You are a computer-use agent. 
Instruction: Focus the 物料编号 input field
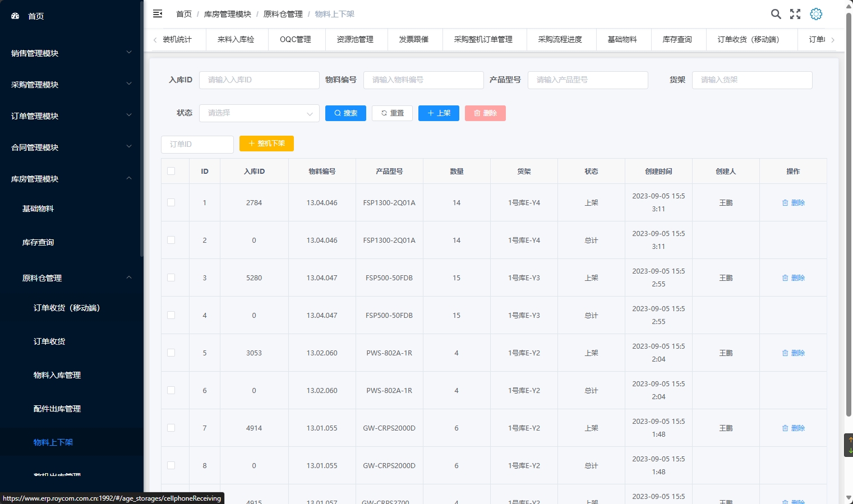(x=423, y=80)
